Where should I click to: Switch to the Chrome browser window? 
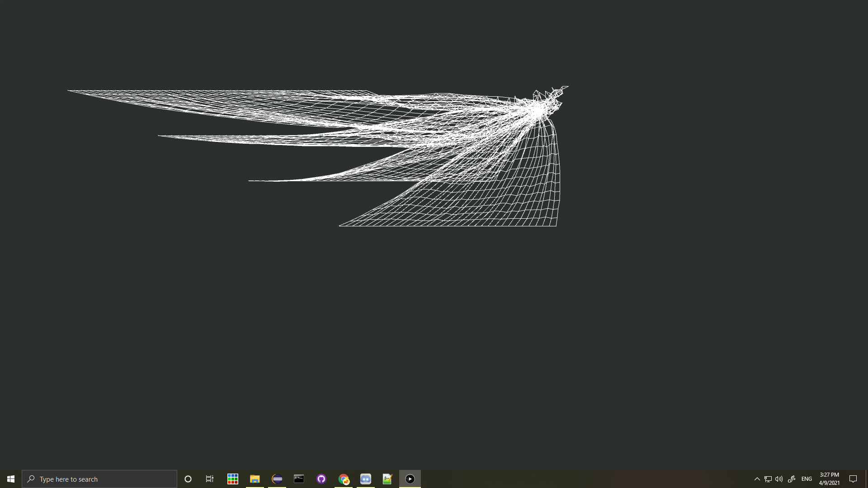344,479
